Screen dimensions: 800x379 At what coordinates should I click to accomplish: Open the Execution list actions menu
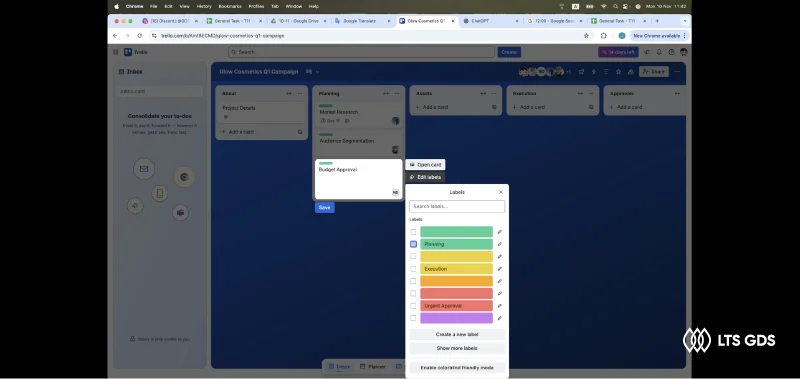tap(590, 94)
